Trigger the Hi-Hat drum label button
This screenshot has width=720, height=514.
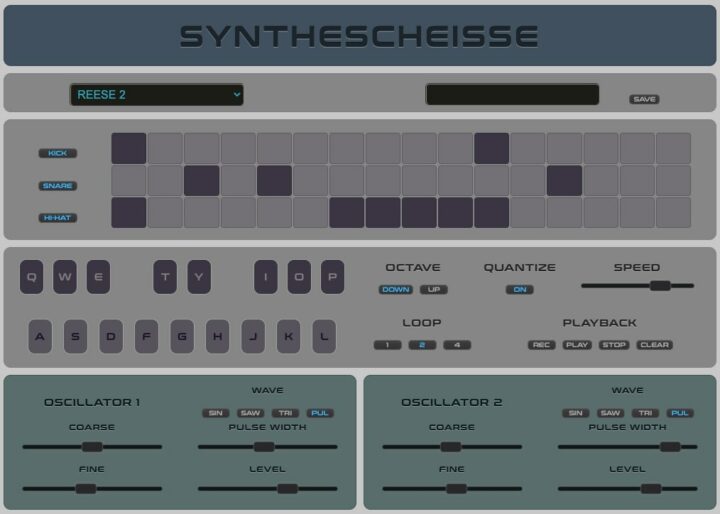pos(58,218)
